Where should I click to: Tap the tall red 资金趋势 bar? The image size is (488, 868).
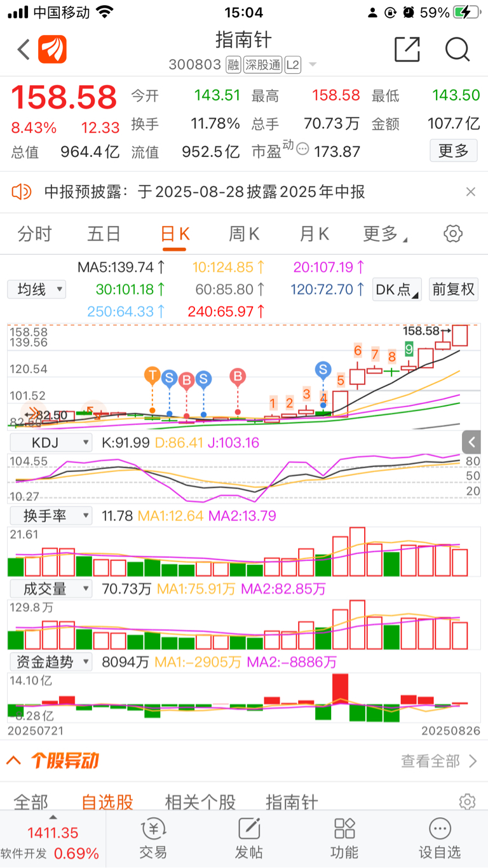tap(341, 689)
